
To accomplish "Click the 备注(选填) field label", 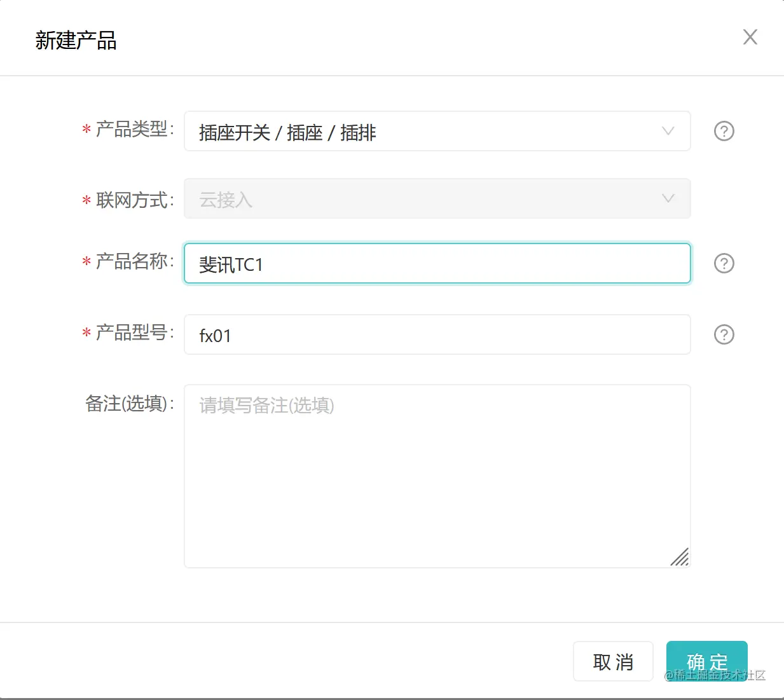I will [x=127, y=404].
